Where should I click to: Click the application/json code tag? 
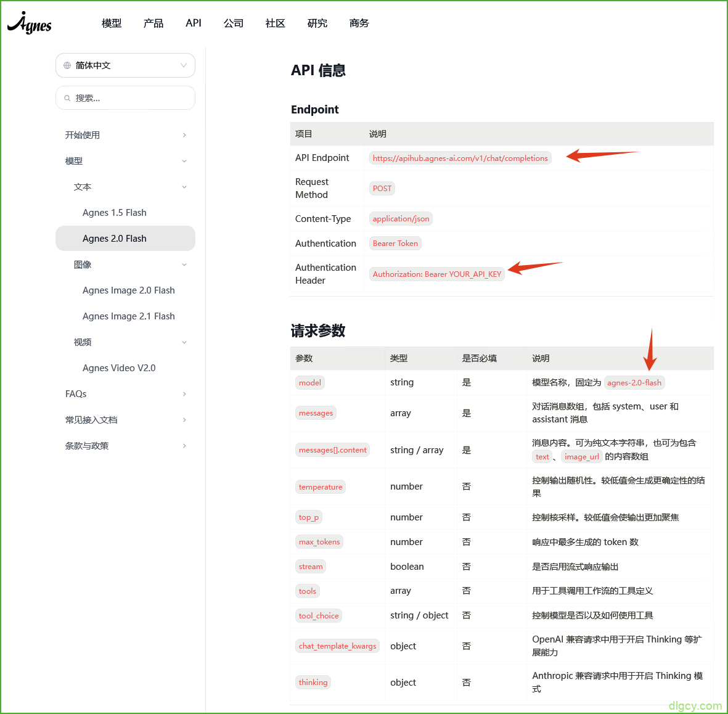pos(401,219)
